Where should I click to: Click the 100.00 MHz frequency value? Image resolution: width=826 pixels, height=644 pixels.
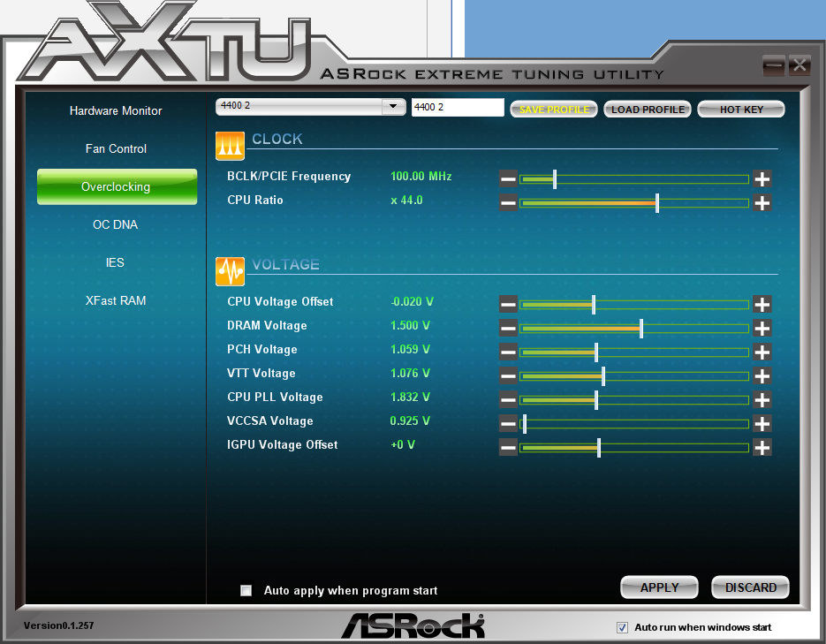pyautogui.click(x=421, y=177)
